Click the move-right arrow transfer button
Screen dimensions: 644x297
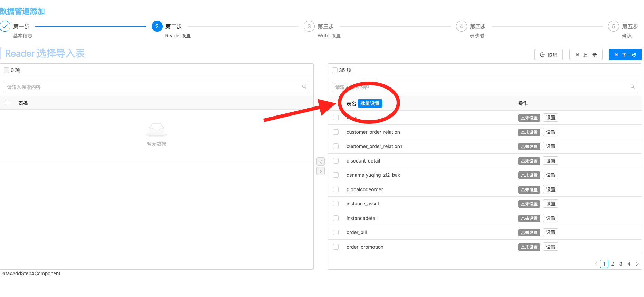coord(320,171)
